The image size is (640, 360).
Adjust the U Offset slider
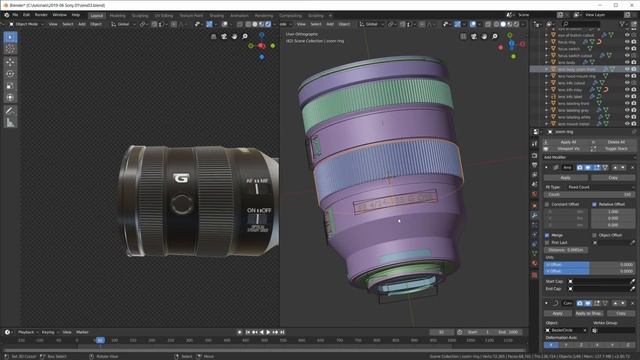tap(589, 264)
